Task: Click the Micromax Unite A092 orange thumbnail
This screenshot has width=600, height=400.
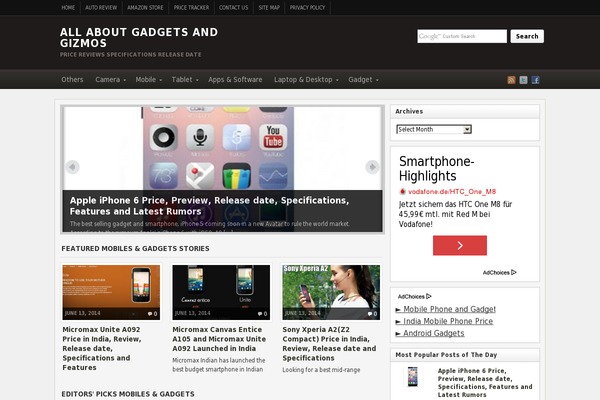Action: [x=111, y=292]
